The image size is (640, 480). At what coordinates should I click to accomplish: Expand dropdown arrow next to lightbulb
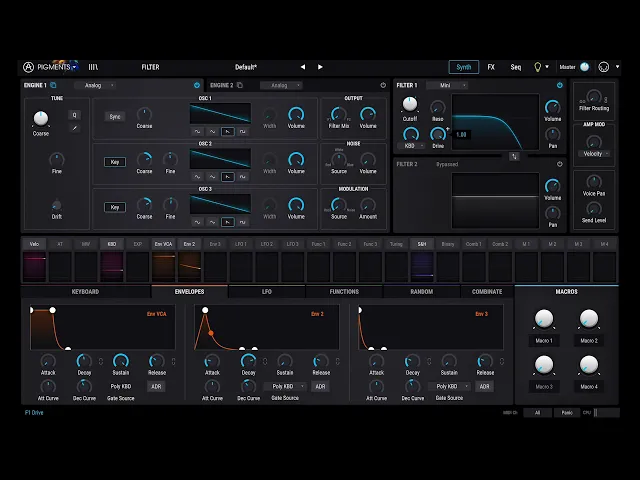point(547,67)
